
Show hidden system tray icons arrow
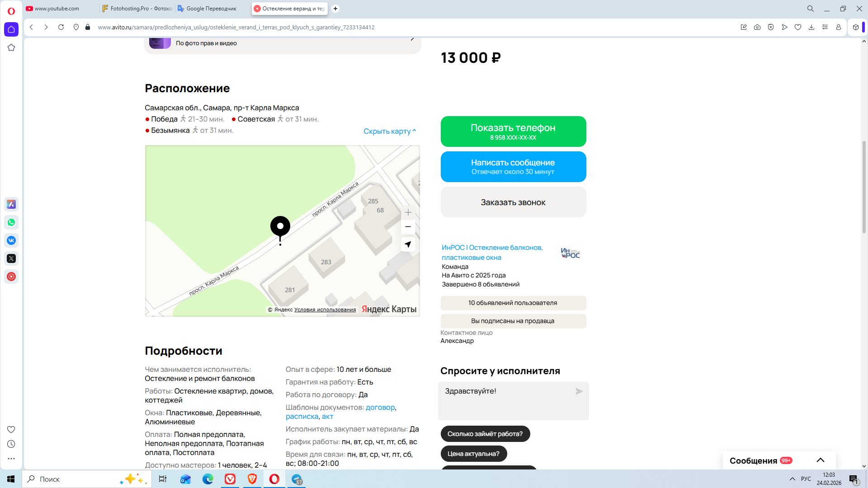[x=792, y=479]
